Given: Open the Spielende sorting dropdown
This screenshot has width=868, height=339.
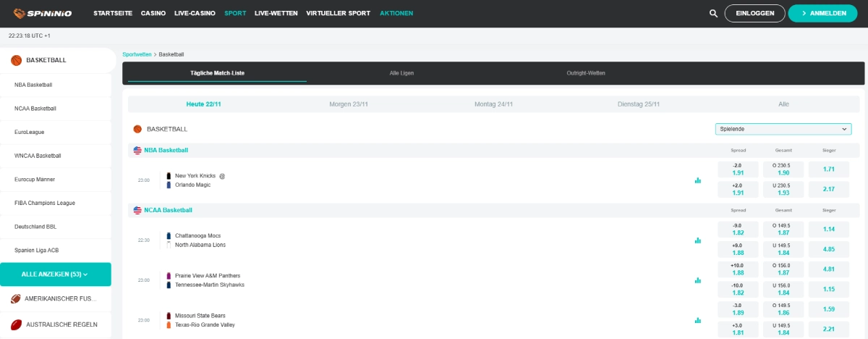Looking at the screenshot, I should coord(783,129).
